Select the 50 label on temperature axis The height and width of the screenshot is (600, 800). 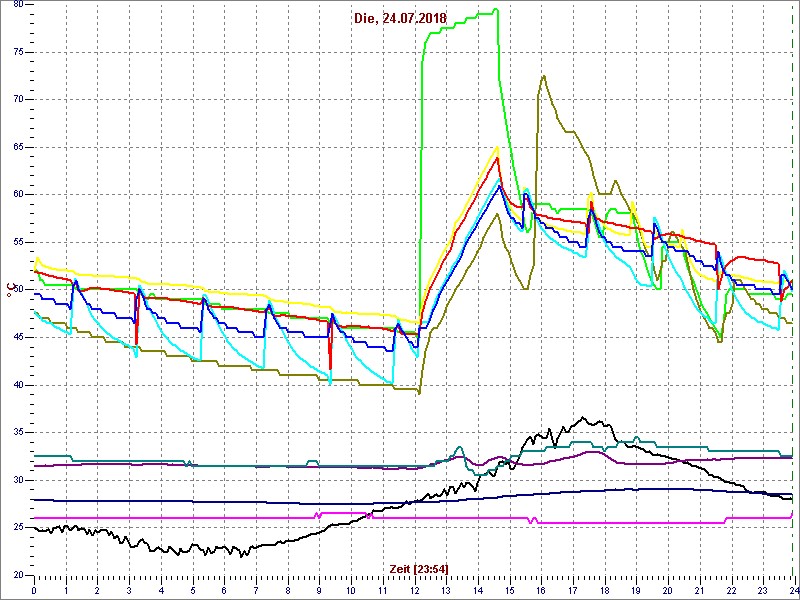click(18, 290)
